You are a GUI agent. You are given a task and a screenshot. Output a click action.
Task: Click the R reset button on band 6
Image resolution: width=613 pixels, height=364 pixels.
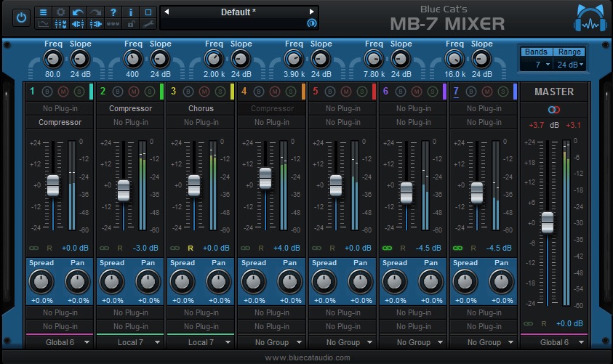(403, 248)
